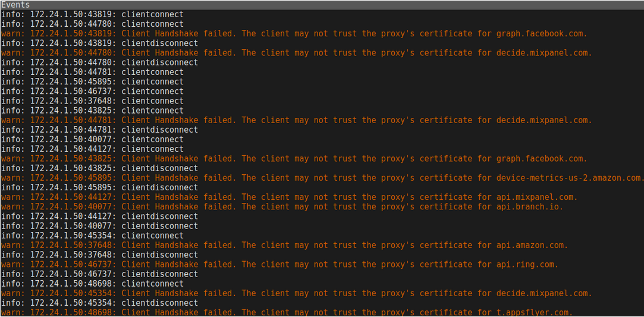The width and height of the screenshot is (644, 317).
Task: Select the port 48698 clientconnect line
Action: coord(92,284)
